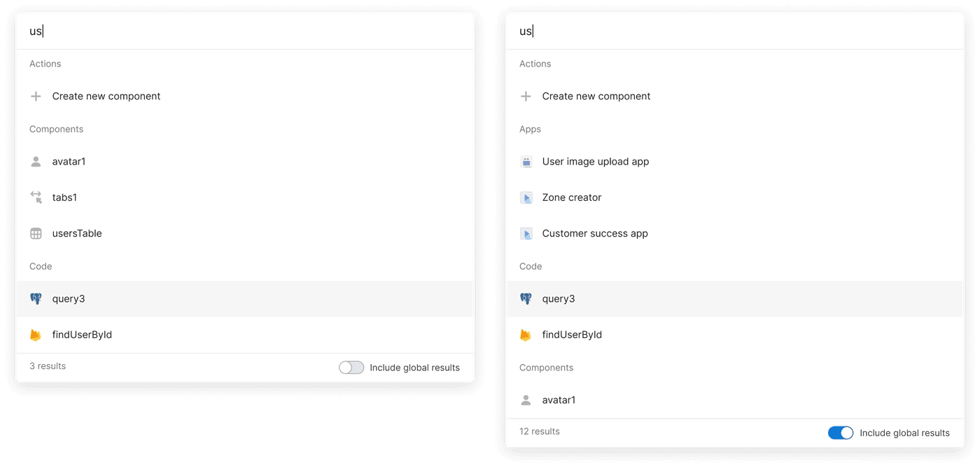Image resolution: width=980 pixels, height=467 pixels.
Task: Select avatar1 under Components on the right
Action: point(559,400)
